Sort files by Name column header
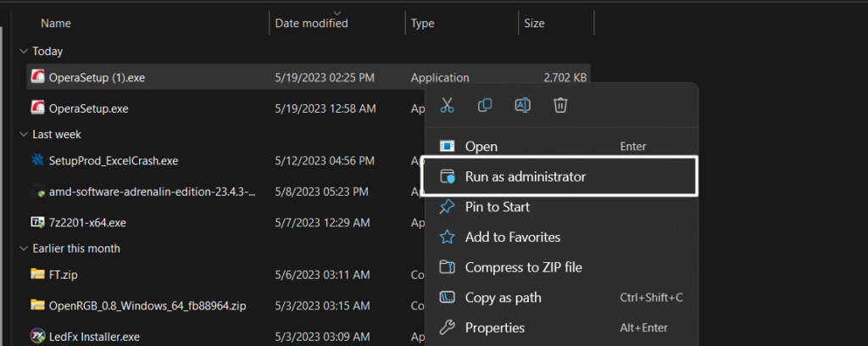 [x=56, y=24]
